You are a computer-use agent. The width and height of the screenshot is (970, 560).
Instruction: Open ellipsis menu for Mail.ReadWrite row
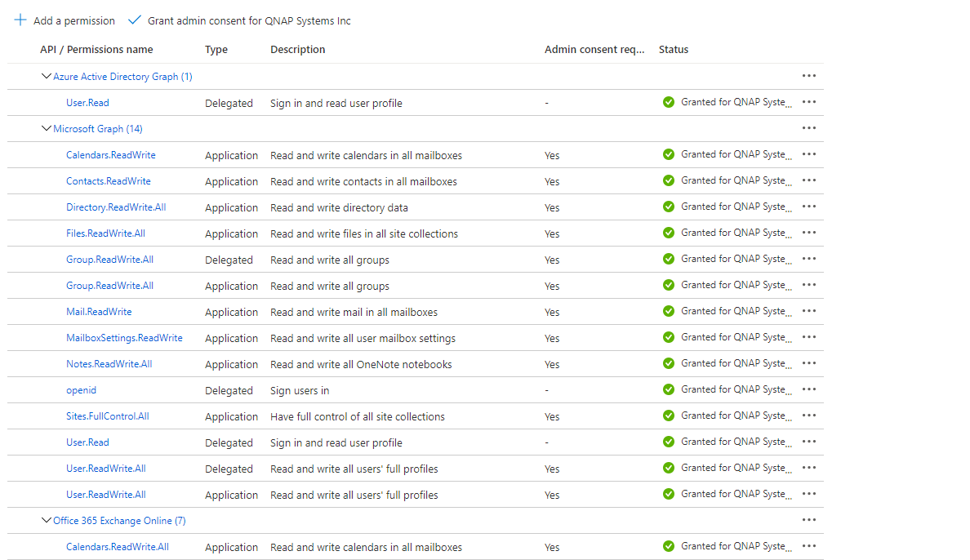coord(808,311)
